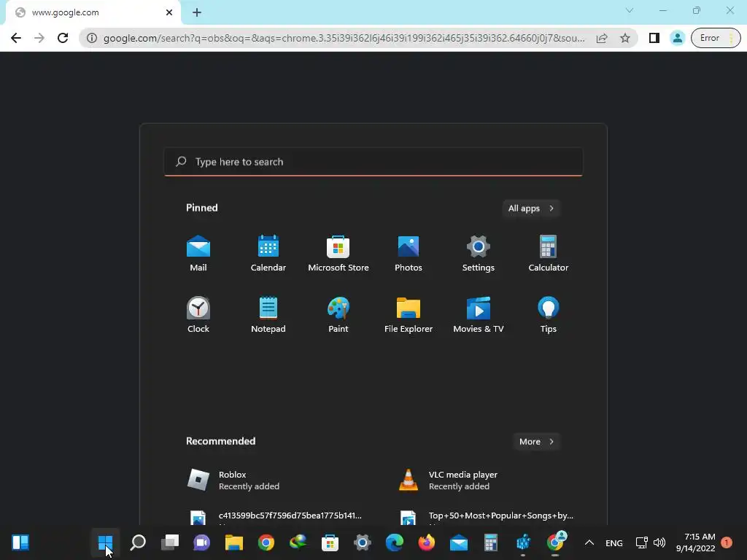Screen dimensions: 747x560
Task: Launch Movies & TV app
Action: click(x=479, y=315)
